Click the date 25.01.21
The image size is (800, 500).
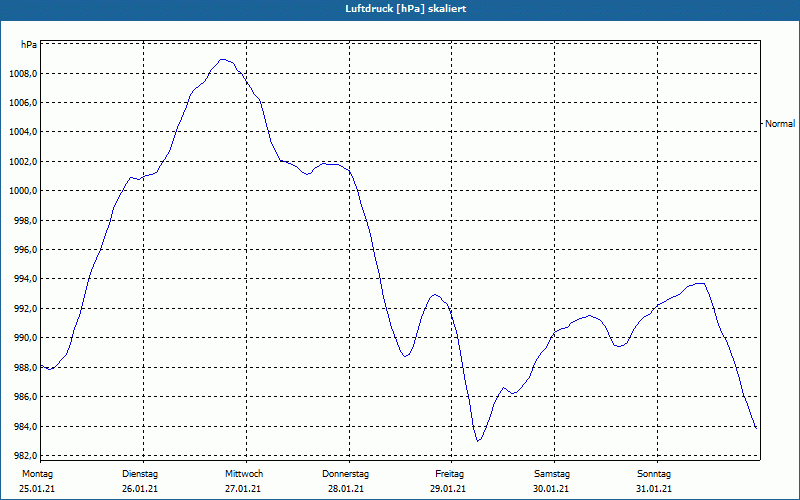37,489
